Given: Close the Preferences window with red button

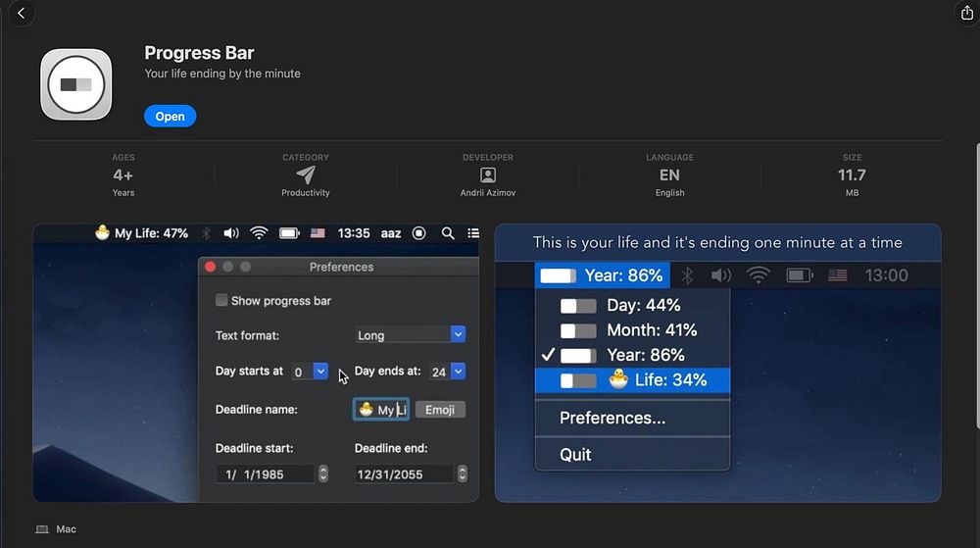Looking at the screenshot, I should (210, 267).
